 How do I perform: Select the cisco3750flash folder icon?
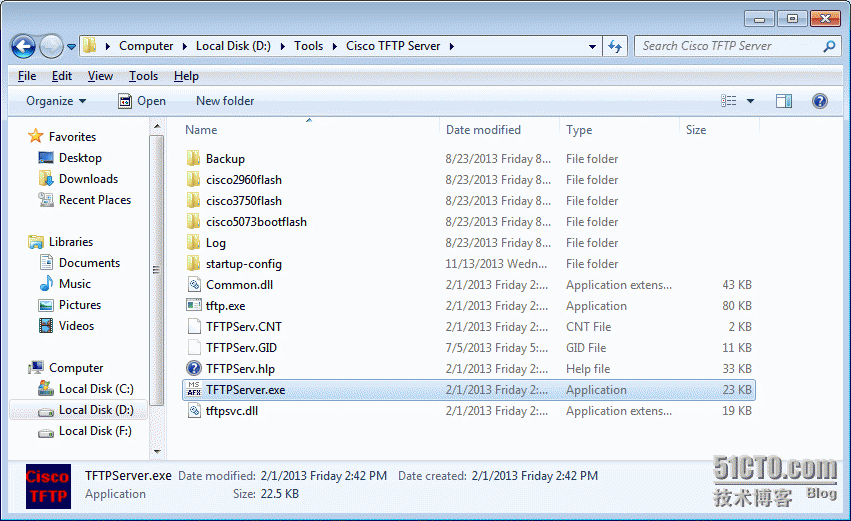[193, 201]
